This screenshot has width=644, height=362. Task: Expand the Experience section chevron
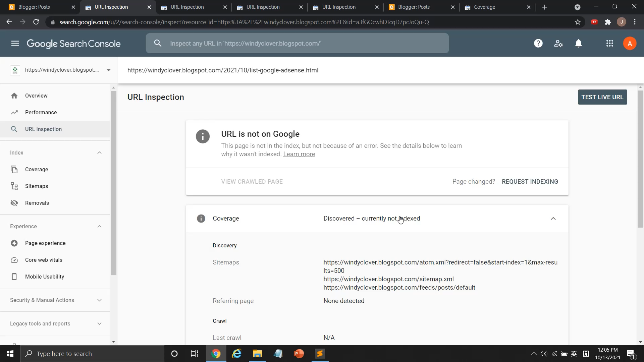tap(99, 226)
